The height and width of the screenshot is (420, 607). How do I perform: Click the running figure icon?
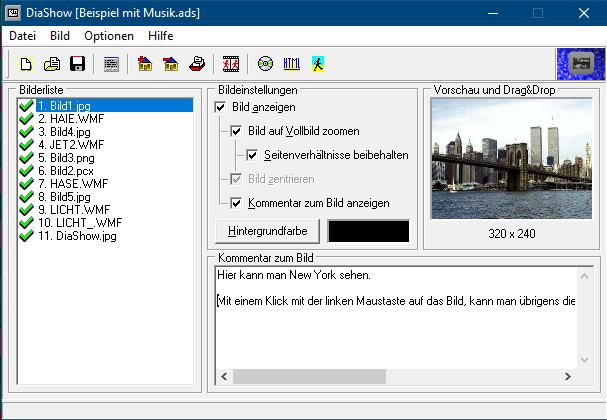coord(317,64)
